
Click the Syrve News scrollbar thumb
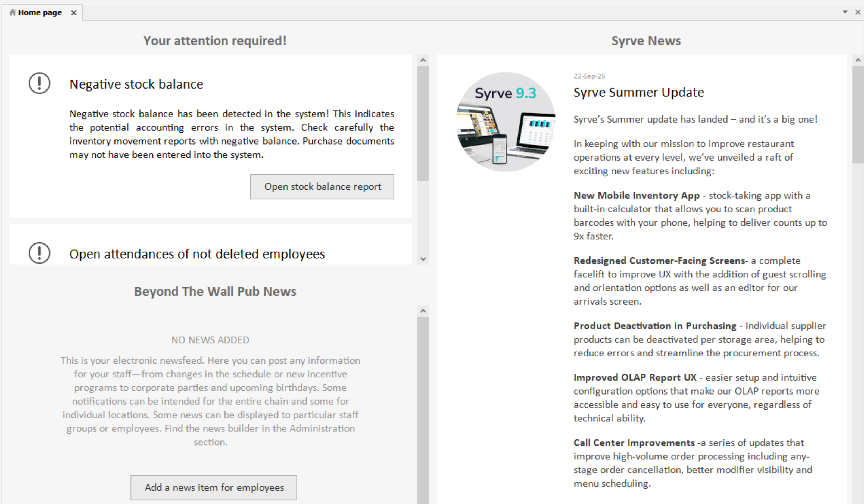[x=858, y=115]
